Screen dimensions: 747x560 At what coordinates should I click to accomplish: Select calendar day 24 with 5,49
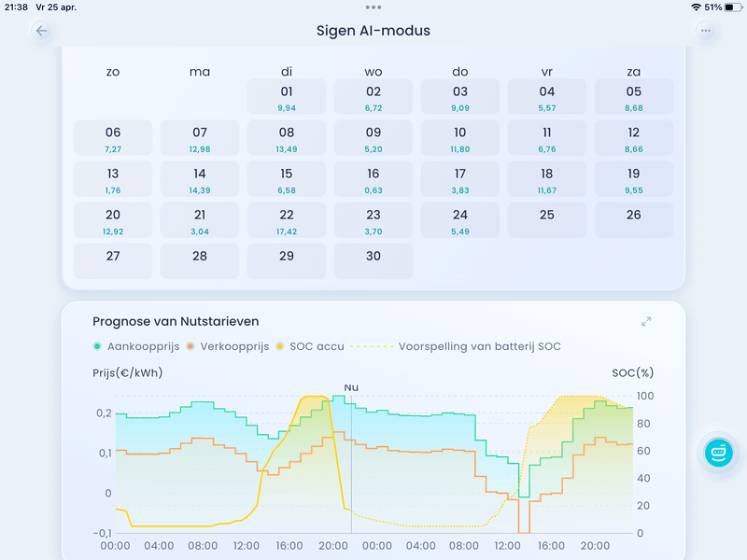coord(460,220)
